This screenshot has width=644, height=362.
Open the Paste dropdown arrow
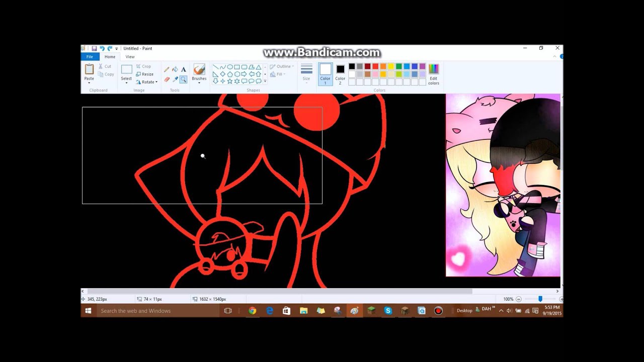89,83
